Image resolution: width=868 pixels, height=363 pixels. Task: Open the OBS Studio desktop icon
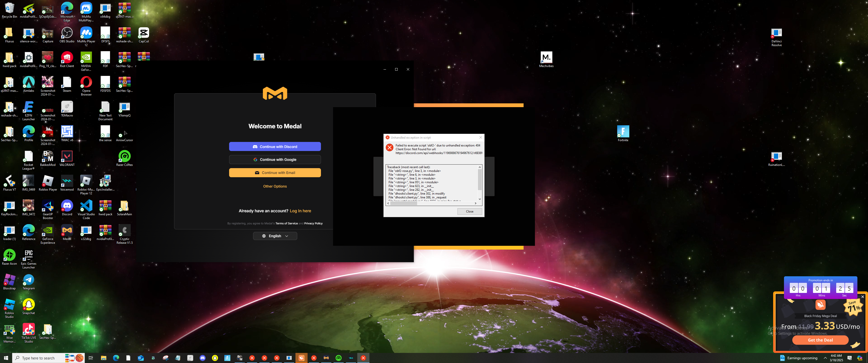point(67,33)
